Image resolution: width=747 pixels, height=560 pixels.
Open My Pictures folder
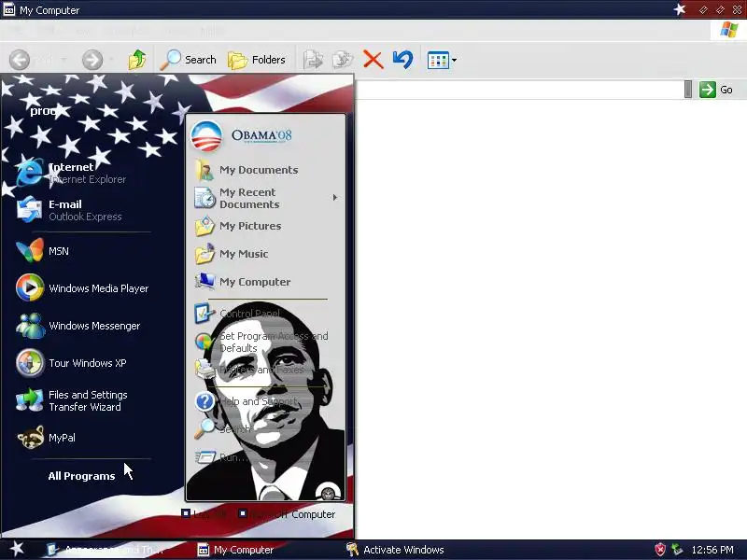tap(238, 226)
